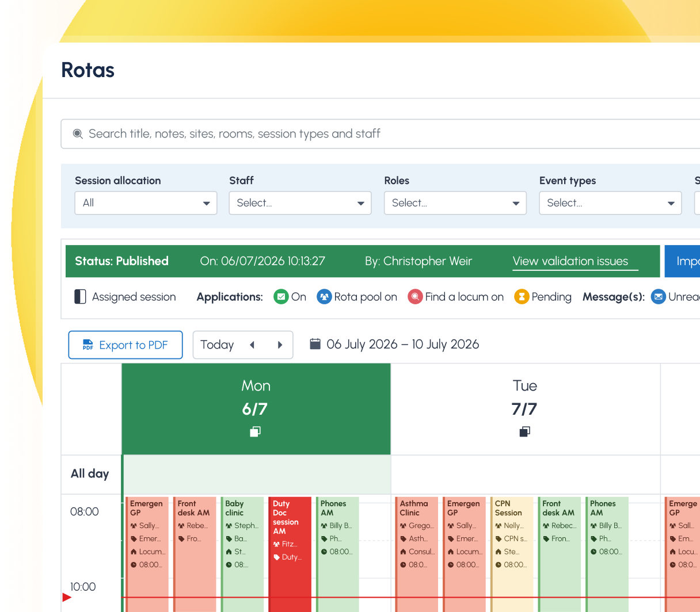The image size is (700, 612).
Task: Click copy day icon under Tue 7/7
Action: (x=524, y=431)
